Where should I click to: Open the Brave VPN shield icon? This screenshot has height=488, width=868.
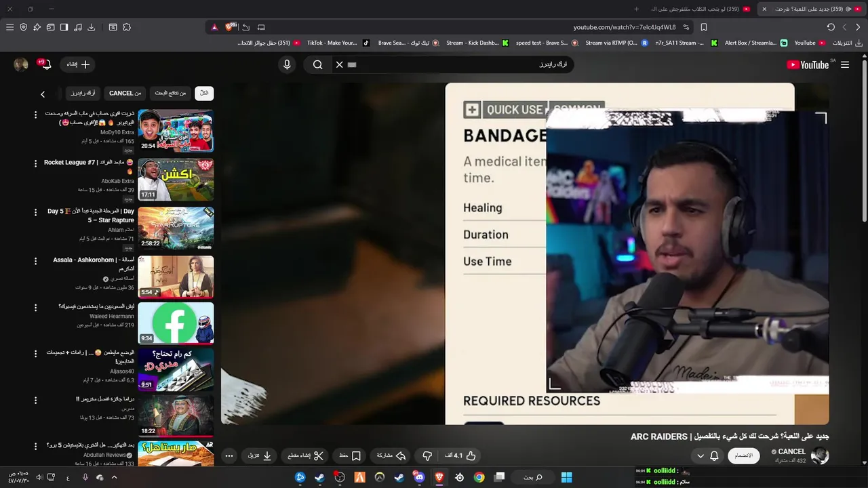[23, 27]
